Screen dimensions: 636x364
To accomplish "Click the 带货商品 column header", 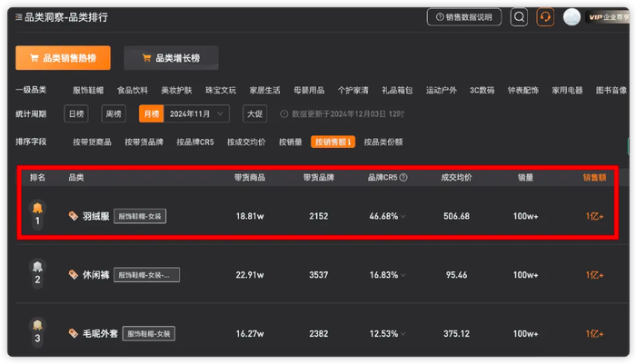I will (x=250, y=178).
